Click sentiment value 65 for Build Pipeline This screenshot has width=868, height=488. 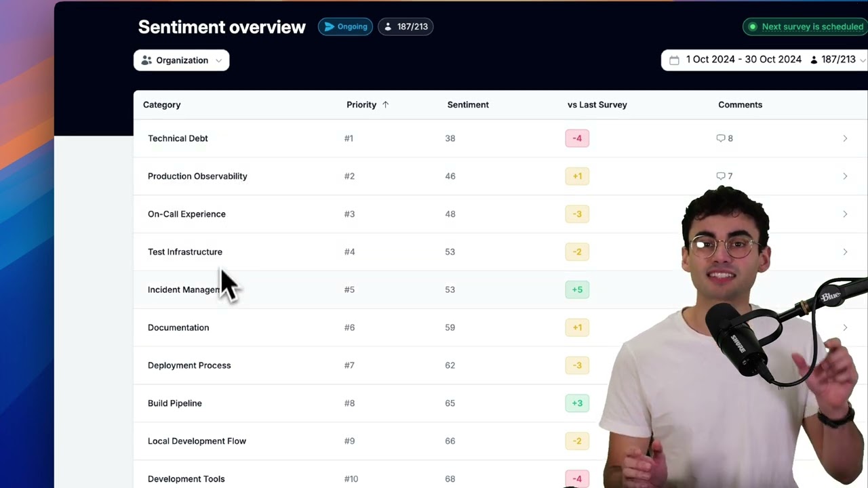click(x=450, y=403)
